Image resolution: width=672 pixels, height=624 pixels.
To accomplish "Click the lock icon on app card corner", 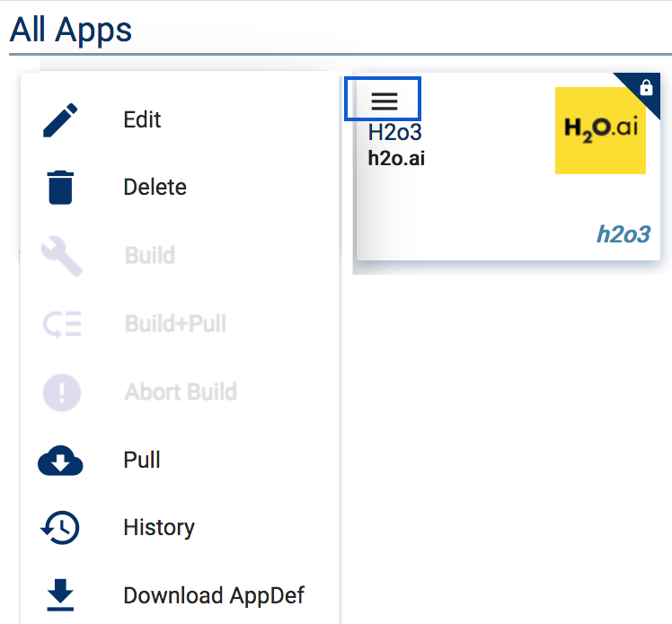I will [x=646, y=87].
